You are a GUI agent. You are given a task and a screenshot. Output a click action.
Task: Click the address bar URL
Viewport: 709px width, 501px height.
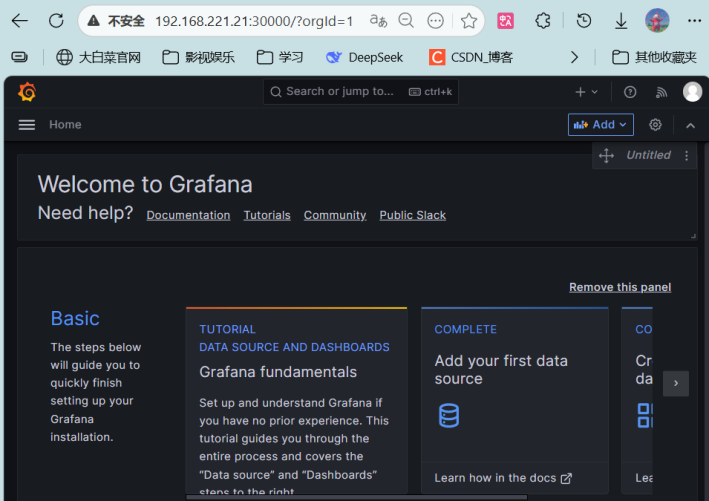254,21
